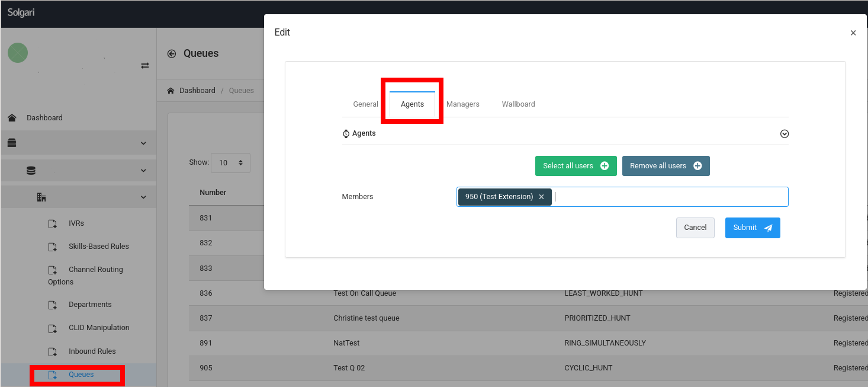Click the Dashboard house icon in sidebar

coord(12,118)
